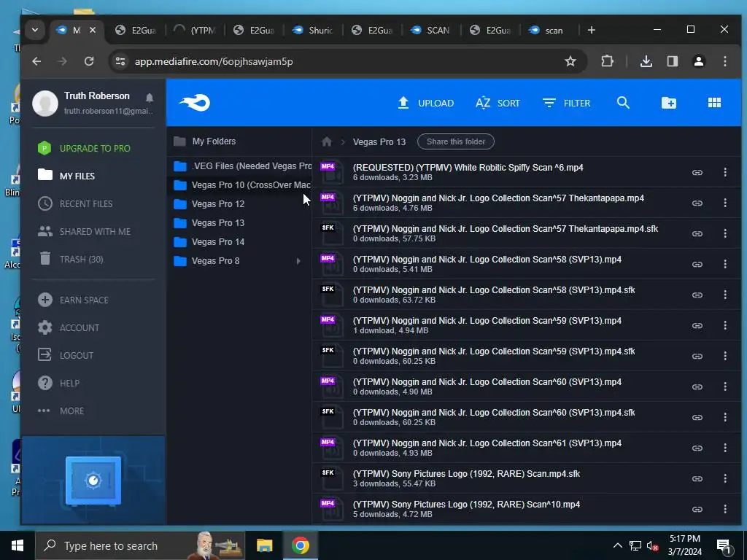Image resolution: width=747 pixels, height=560 pixels.
Task: Select the Vegas Pro 14 folder
Action: (x=239, y=242)
